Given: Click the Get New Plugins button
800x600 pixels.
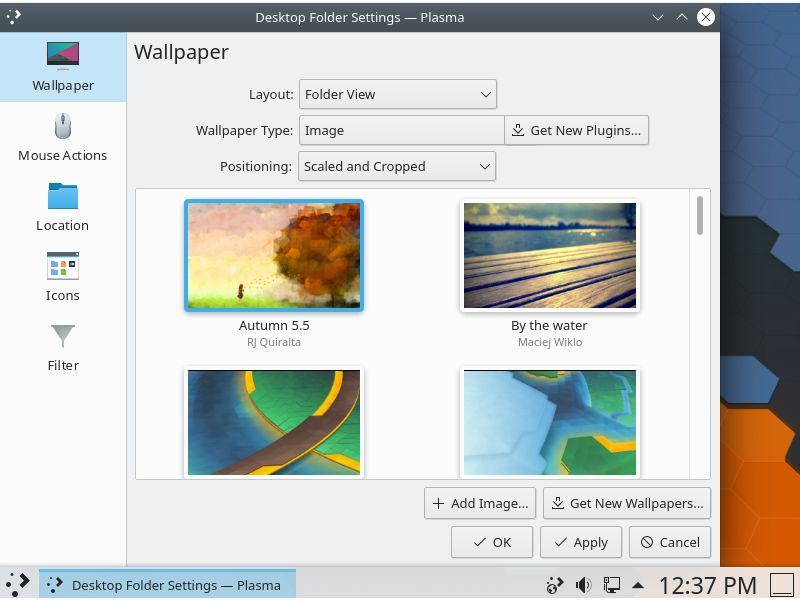Looking at the screenshot, I should pos(576,130).
